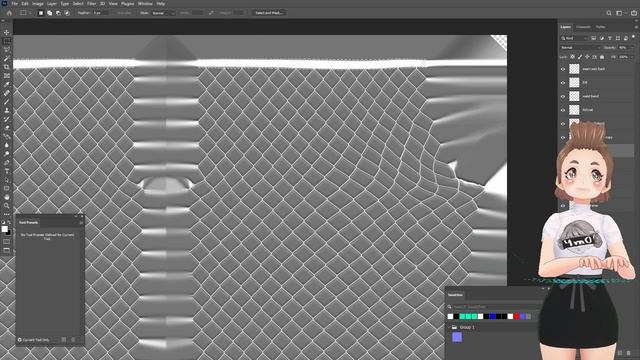Select the Eyedropper tool
The height and width of the screenshot is (360, 640).
[x=7, y=84]
